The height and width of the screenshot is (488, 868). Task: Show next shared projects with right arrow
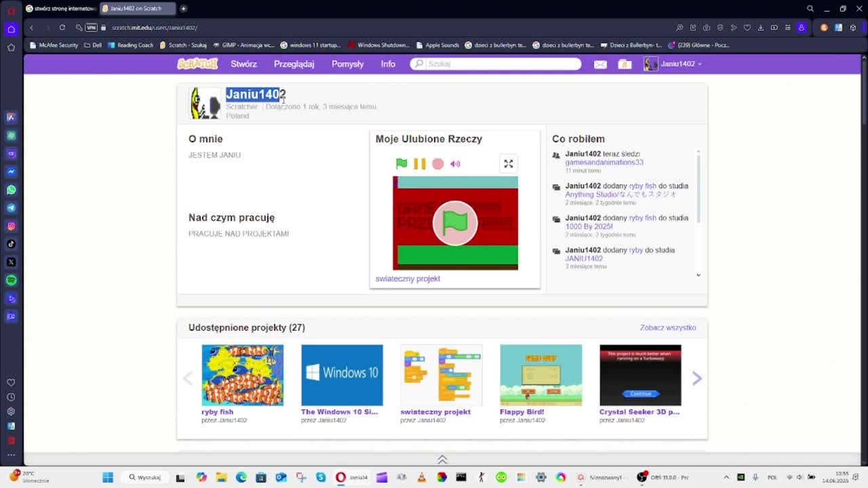coord(696,379)
